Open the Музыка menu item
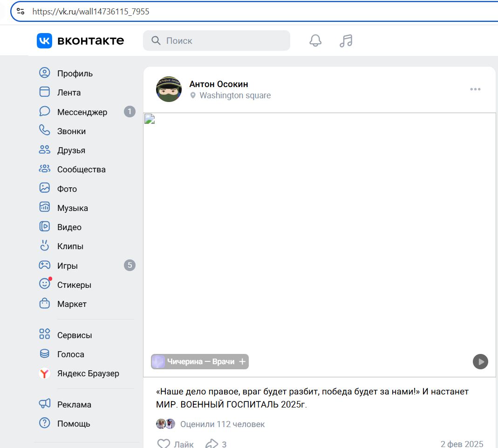Screen dimensions: 498x448 click(x=72, y=208)
